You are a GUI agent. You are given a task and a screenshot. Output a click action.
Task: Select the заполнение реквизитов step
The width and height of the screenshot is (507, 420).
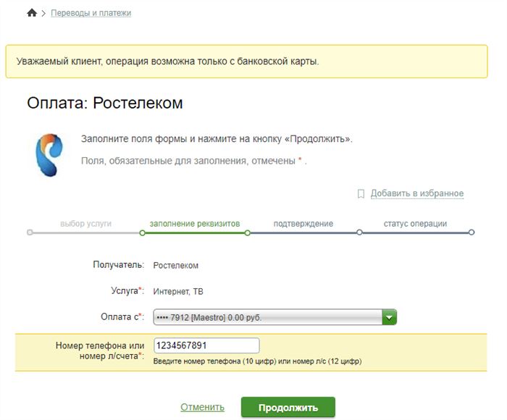pos(195,224)
